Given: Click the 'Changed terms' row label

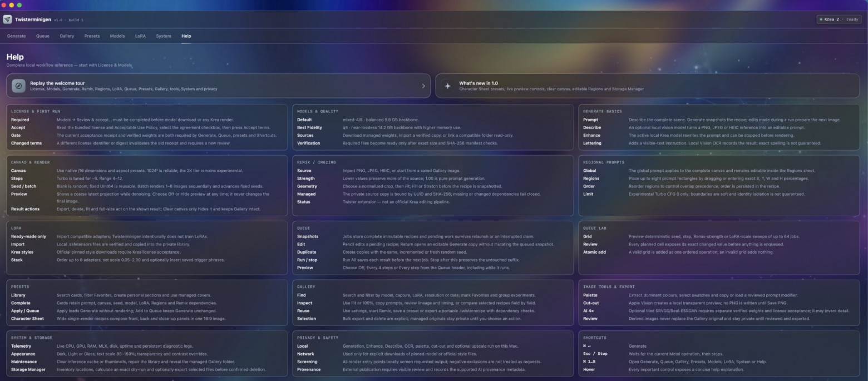Looking at the screenshot, I should tap(26, 143).
